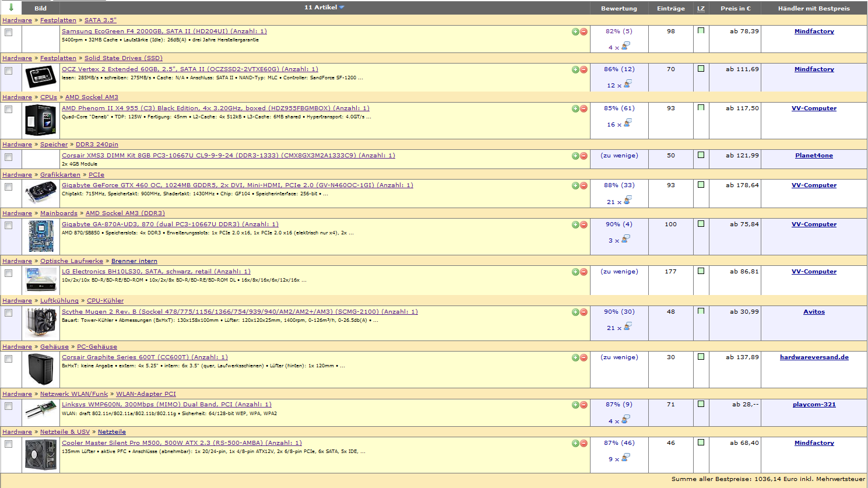
Task: Select checkbox for Gigabyte GeForce GTX 460 OC
Action: pos(8,187)
